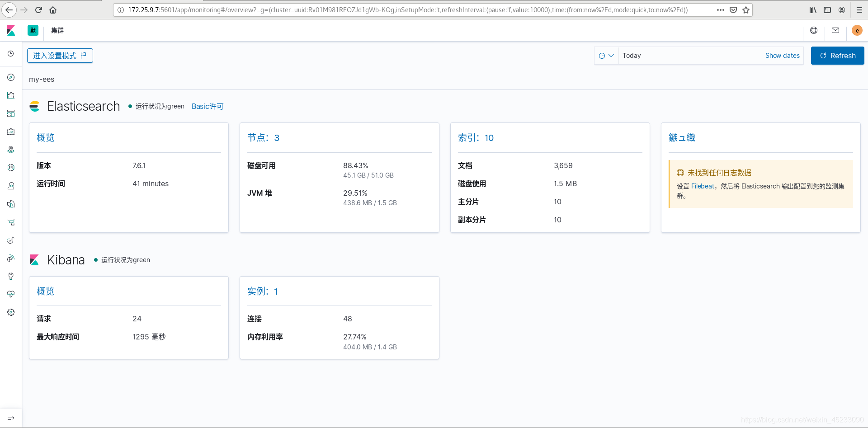The width and height of the screenshot is (868, 428).
Task: Open the Uptime sidebar icon
Action: click(x=11, y=240)
